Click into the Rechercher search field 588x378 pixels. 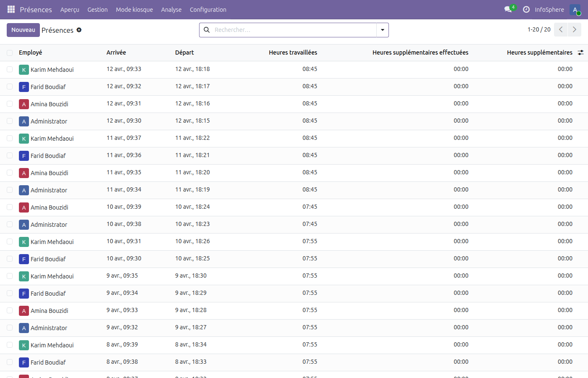[294, 30]
